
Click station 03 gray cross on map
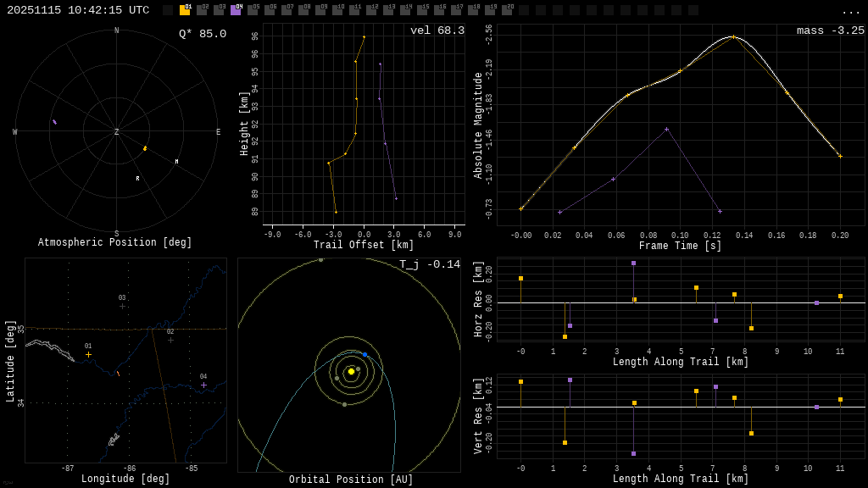point(122,306)
